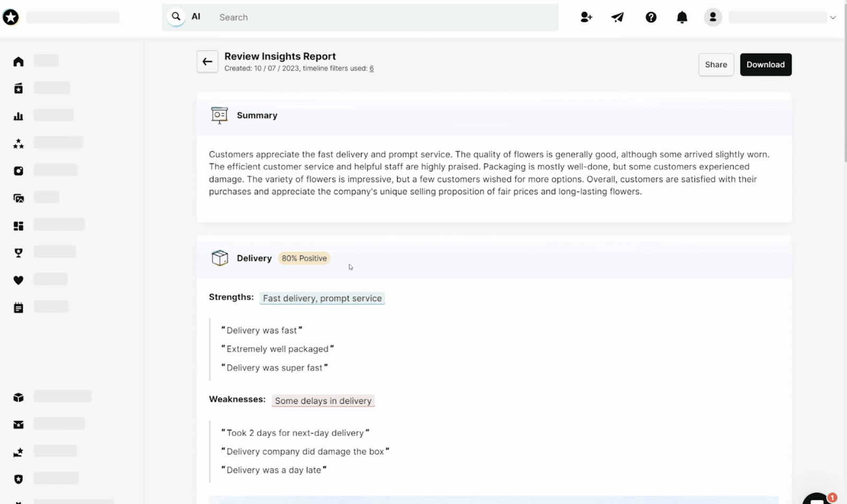Expand the account dropdown chevron

pyautogui.click(x=833, y=17)
